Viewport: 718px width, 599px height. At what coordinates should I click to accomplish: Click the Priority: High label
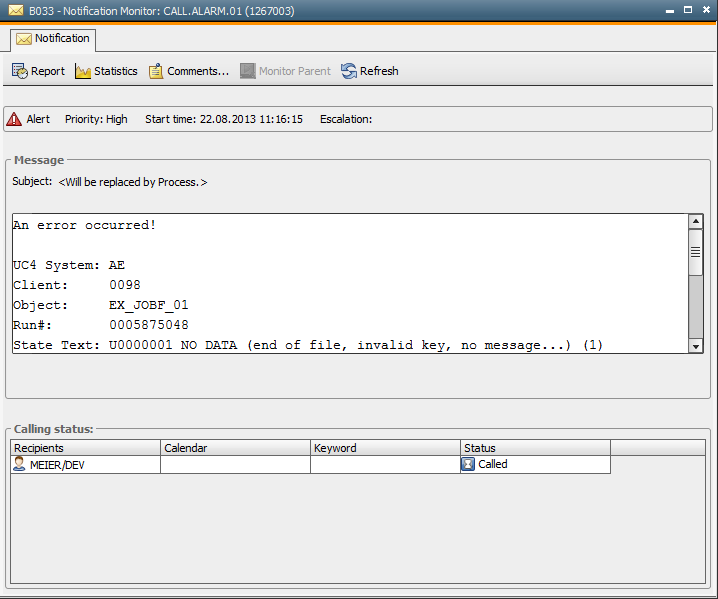point(96,119)
